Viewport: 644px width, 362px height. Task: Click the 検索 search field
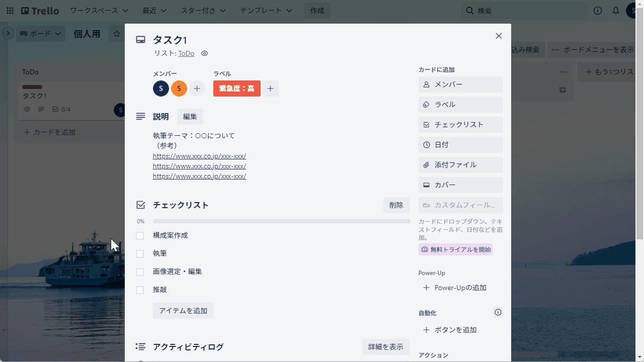coord(525,11)
